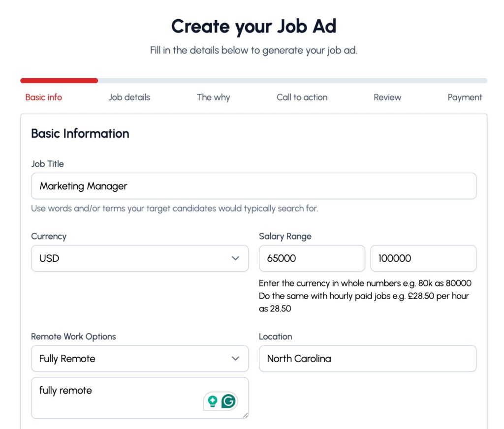Image resolution: width=504 pixels, height=429 pixels.
Task: Click the Currency dropdown chevron arrow
Action: [x=235, y=258]
